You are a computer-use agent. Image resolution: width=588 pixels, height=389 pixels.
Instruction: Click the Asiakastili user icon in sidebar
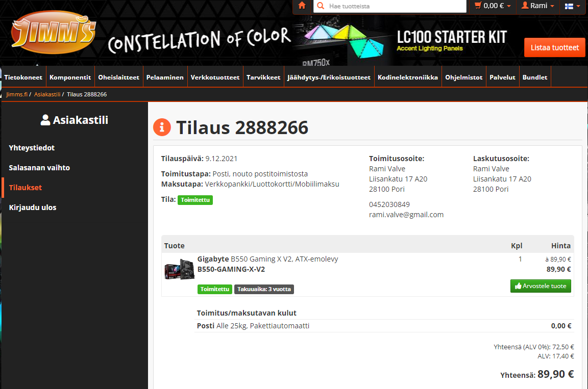(45, 120)
